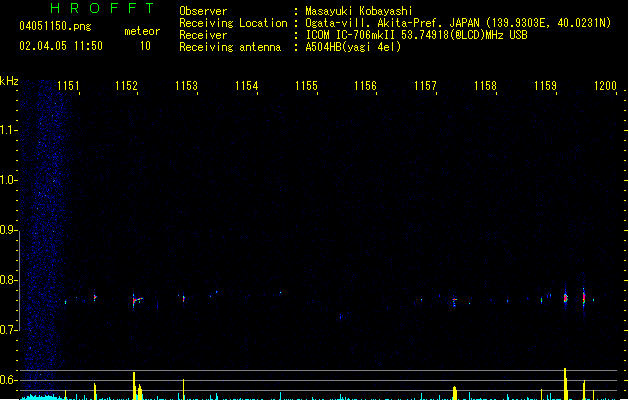This screenshot has height=400, width=629.
Task: Click the 1156 time axis marker
Action: [x=365, y=86]
